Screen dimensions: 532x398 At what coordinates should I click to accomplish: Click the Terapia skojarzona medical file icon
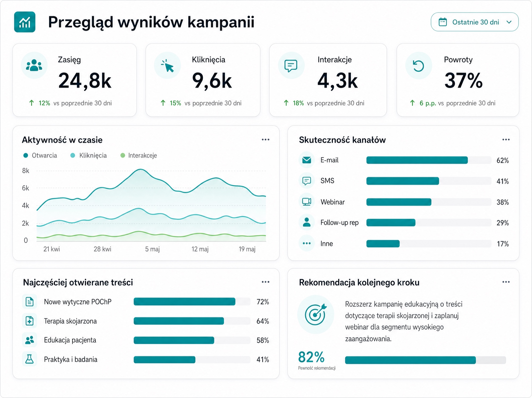tap(30, 321)
